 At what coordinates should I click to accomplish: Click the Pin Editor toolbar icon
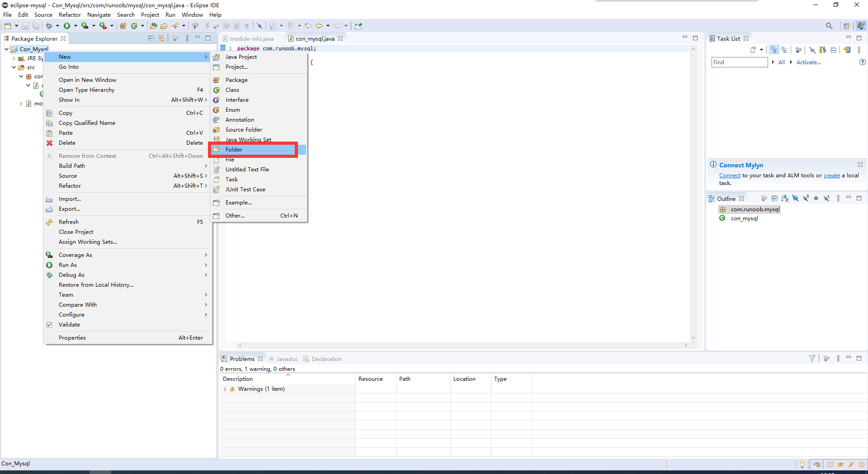click(359, 26)
